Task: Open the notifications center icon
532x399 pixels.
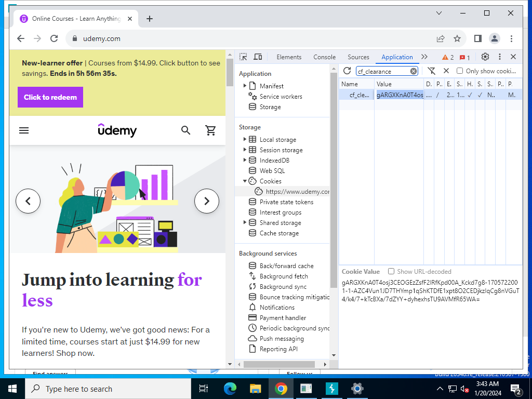Action: tap(515, 389)
